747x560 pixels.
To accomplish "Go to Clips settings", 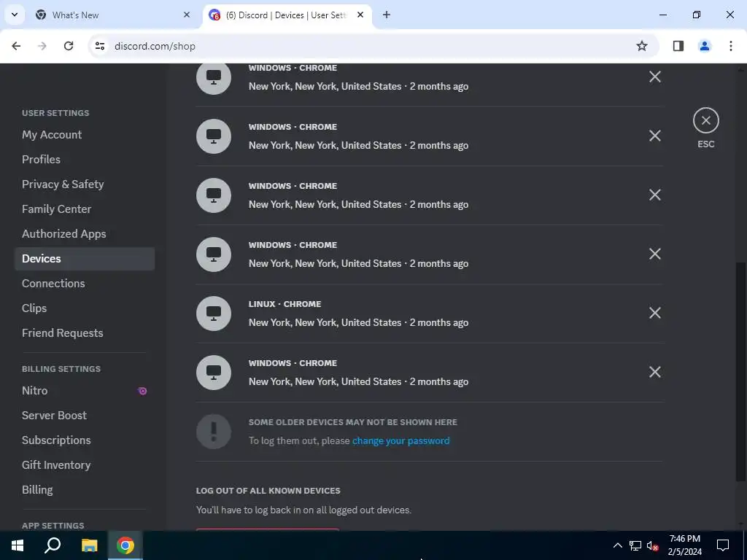I will (34, 308).
